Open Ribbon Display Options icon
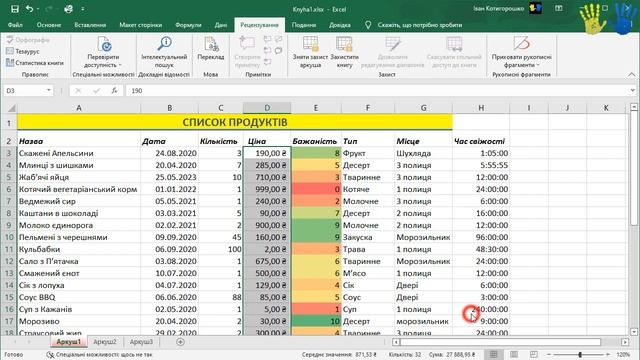The width and height of the screenshot is (640, 360). [559, 9]
